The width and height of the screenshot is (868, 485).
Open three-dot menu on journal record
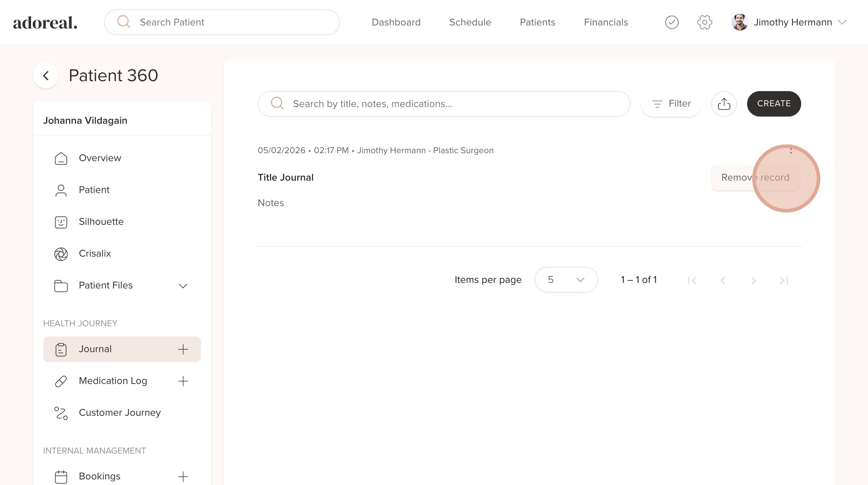(x=791, y=150)
